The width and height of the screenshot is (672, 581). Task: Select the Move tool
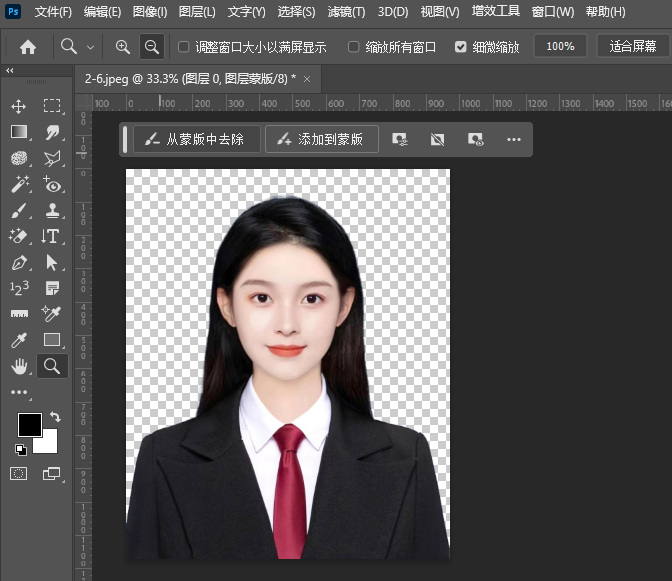pyautogui.click(x=19, y=106)
